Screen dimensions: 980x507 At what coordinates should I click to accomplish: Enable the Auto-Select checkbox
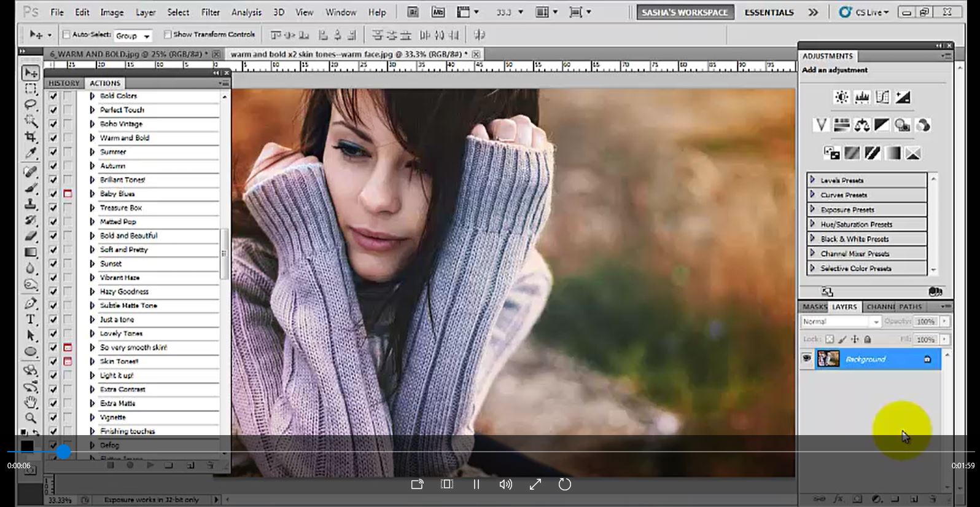66,34
